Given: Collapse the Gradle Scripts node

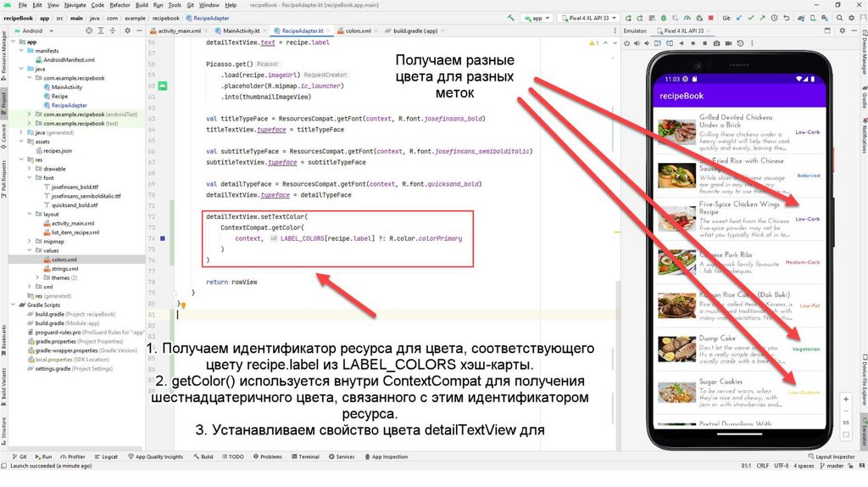Looking at the screenshot, I should [x=14, y=305].
